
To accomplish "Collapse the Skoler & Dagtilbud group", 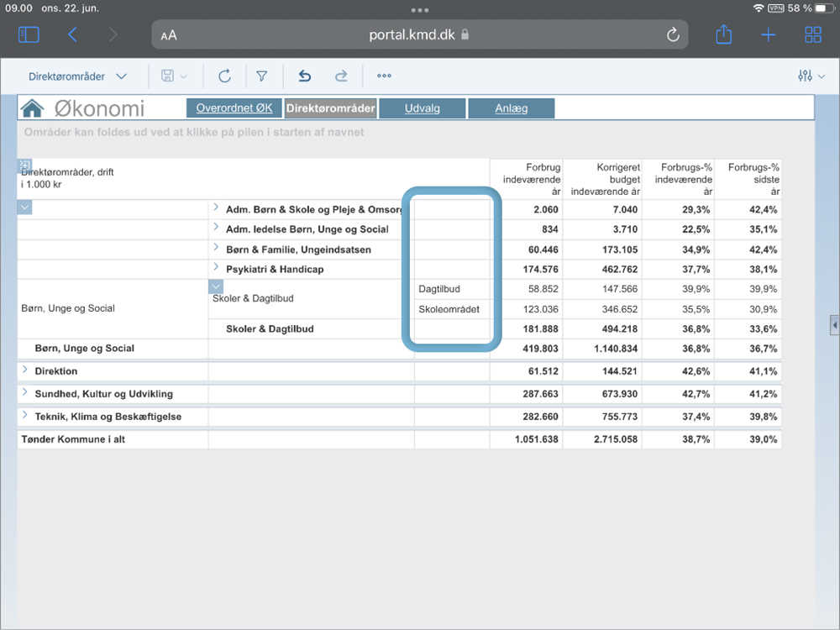I will pyautogui.click(x=216, y=287).
